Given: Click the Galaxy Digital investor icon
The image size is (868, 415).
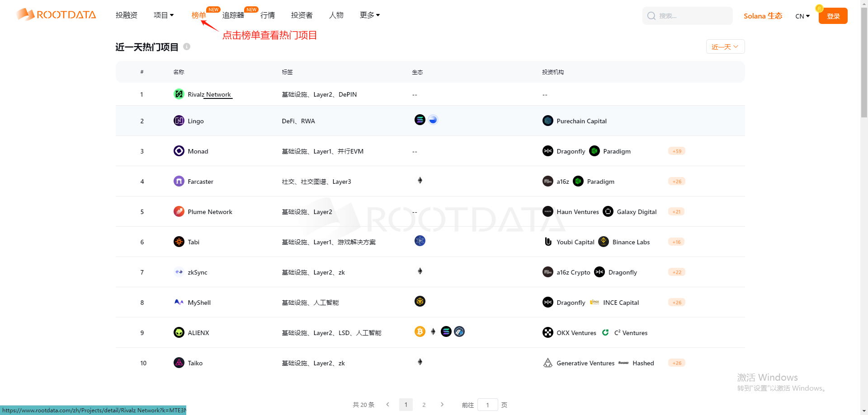Looking at the screenshot, I should [608, 211].
